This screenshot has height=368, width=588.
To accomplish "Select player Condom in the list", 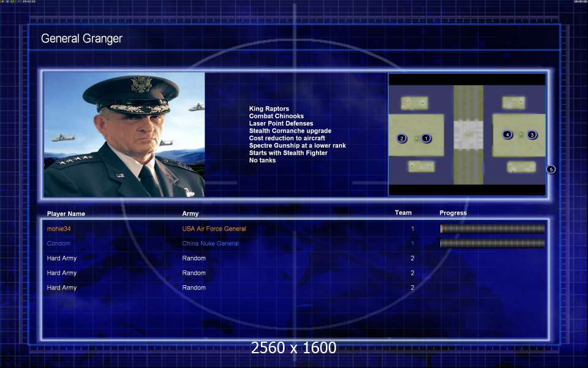I will pos(59,243).
